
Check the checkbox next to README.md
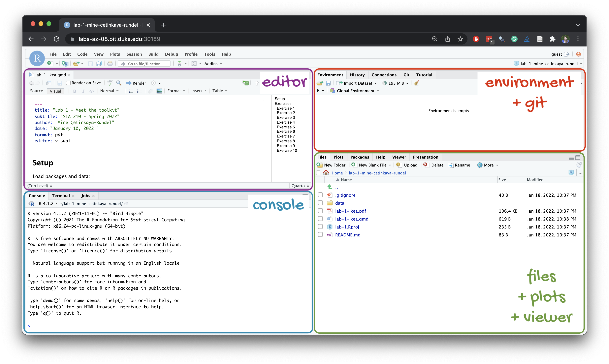(x=320, y=234)
